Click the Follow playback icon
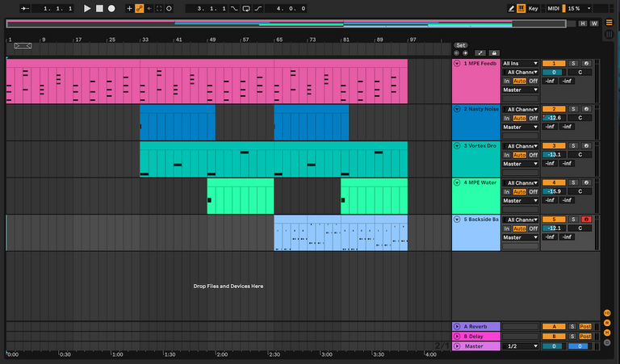Image resolution: width=620 pixels, height=364 pixels. coord(25,8)
